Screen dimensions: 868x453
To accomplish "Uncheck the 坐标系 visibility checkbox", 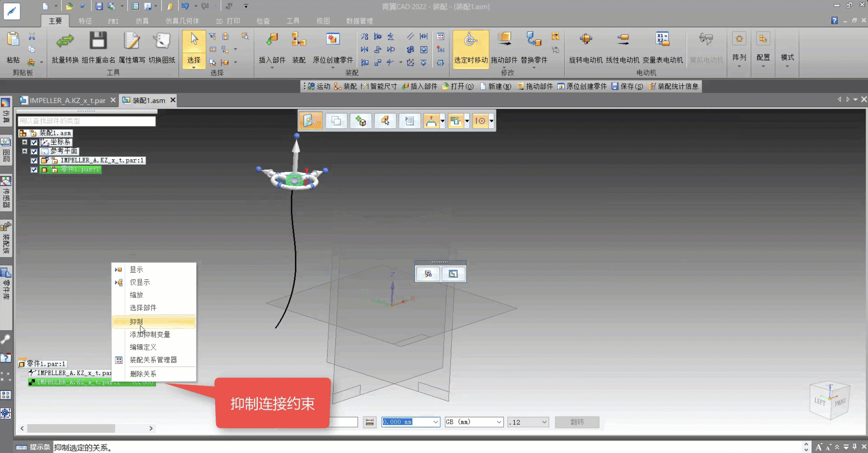I will 34,142.
